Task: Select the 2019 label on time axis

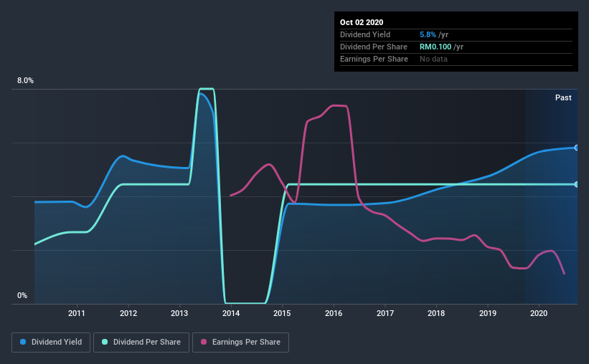Action: click(488, 313)
